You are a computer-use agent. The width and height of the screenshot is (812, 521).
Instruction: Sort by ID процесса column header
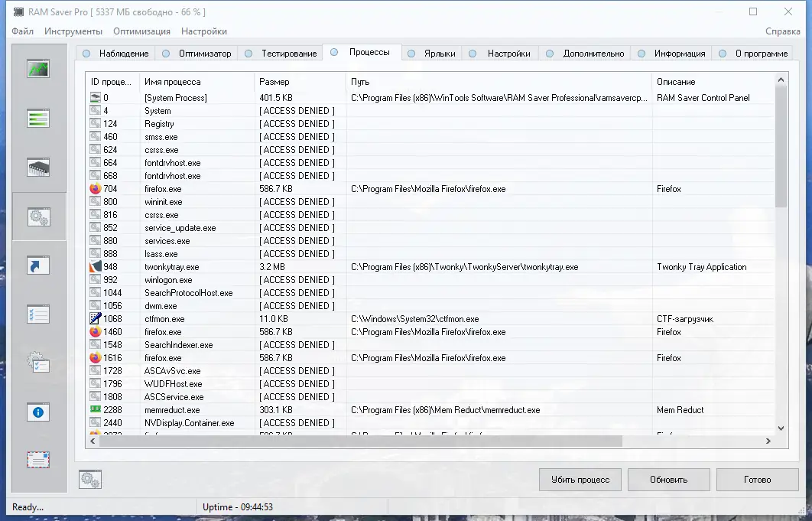pyautogui.click(x=113, y=81)
